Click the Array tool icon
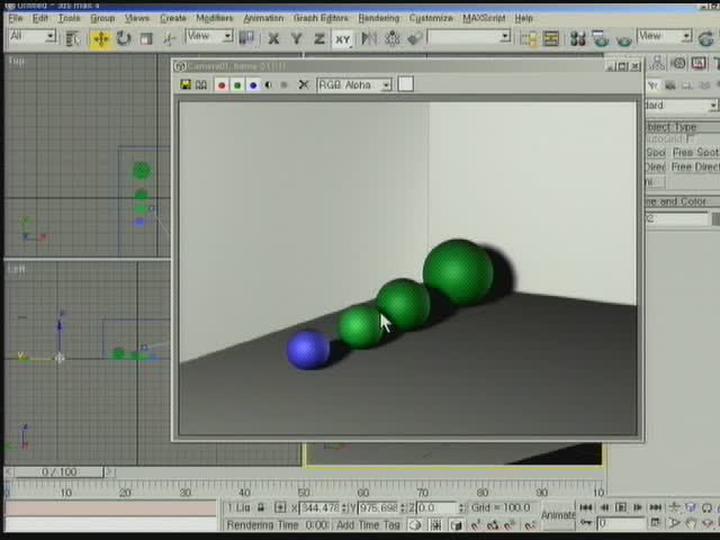The height and width of the screenshot is (540, 720). [392, 39]
